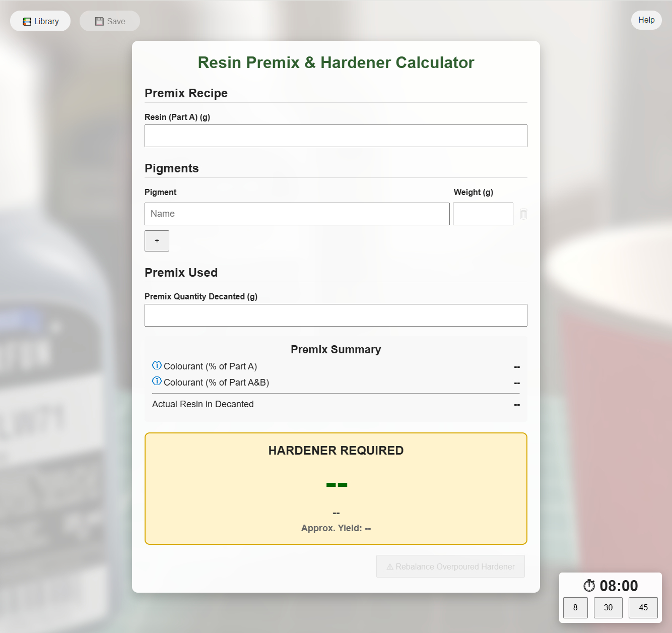Click info icon for Colourant % of Part A&B
This screenshot has width=672, height=633.
click(x=157, y=382)
